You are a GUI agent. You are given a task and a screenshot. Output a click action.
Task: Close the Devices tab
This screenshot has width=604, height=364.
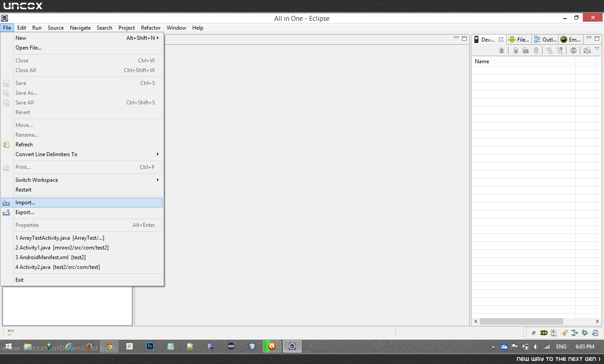coord(501,39)
